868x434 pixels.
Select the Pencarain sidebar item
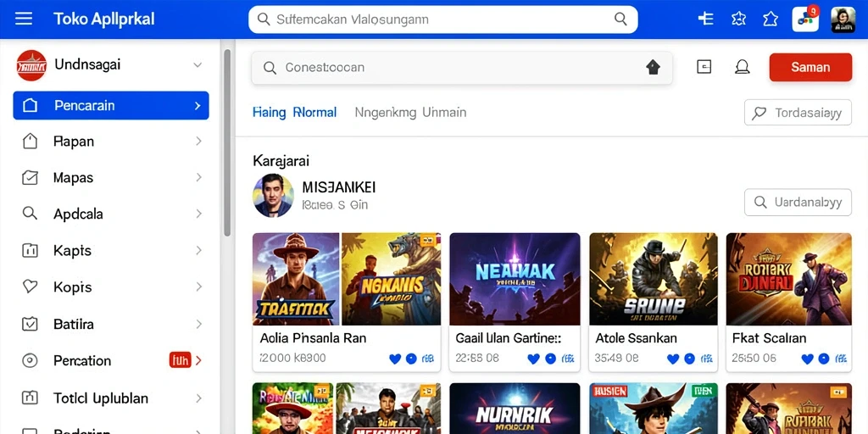pyautogui.click(x=111, y=106)
